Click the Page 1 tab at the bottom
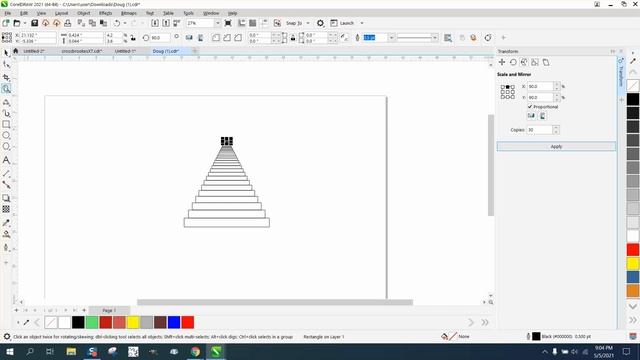 [x=109, y=311]
